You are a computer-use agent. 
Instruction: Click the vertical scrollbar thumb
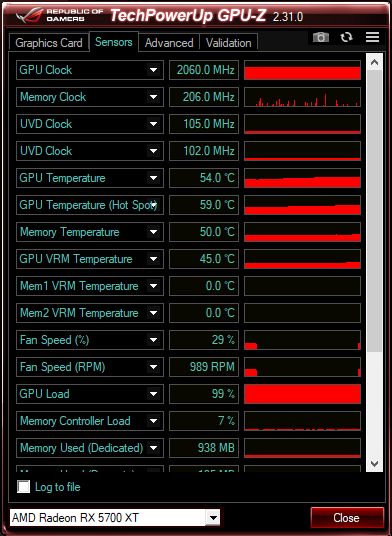(374, 211)
